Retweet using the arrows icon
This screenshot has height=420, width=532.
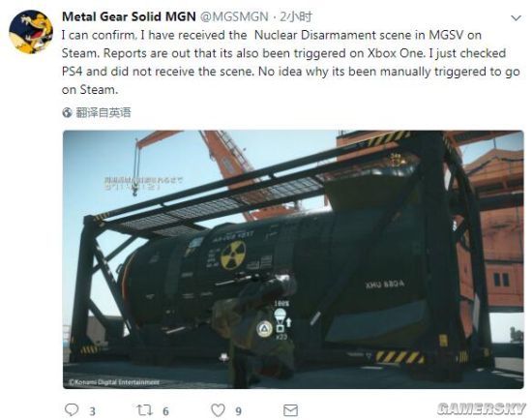click(144, 410)
